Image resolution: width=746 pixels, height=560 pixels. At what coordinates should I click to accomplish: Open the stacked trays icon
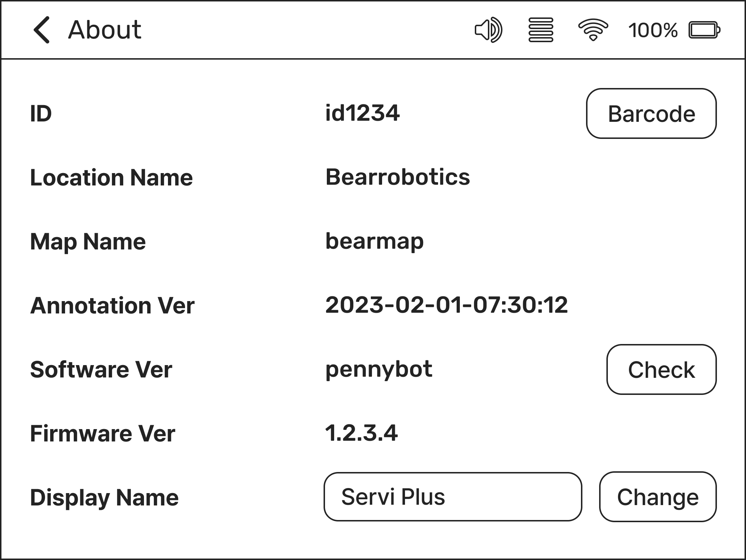click(541, 30)
